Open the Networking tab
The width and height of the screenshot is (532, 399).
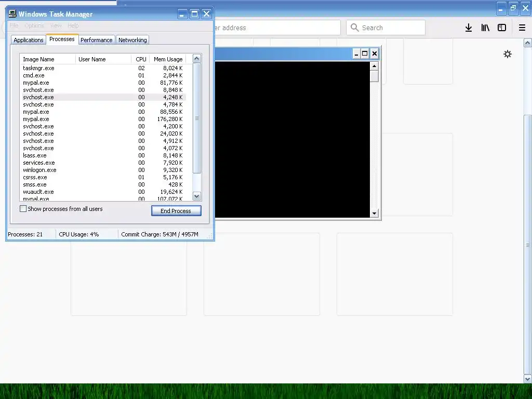(132, 39)
